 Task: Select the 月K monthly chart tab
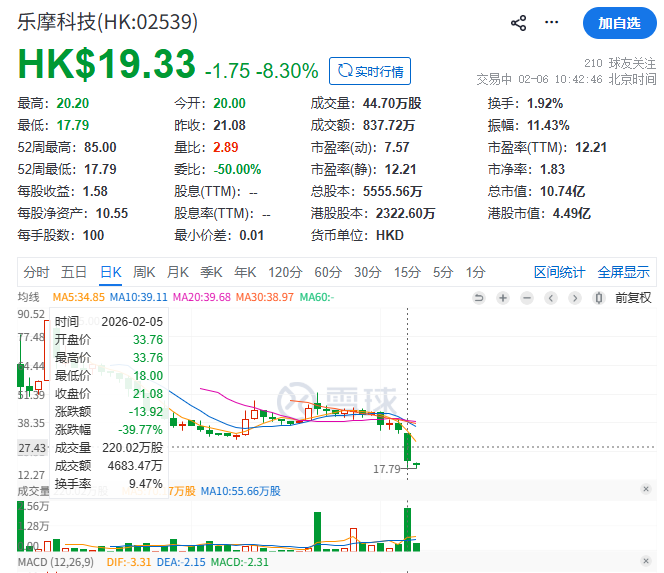click(x=178, y=272)
